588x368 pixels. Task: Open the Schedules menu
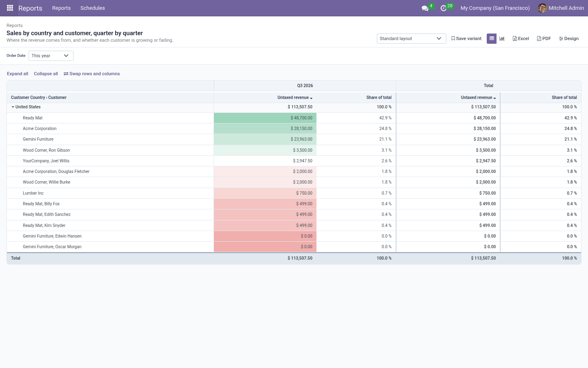[x=93, y=8]
